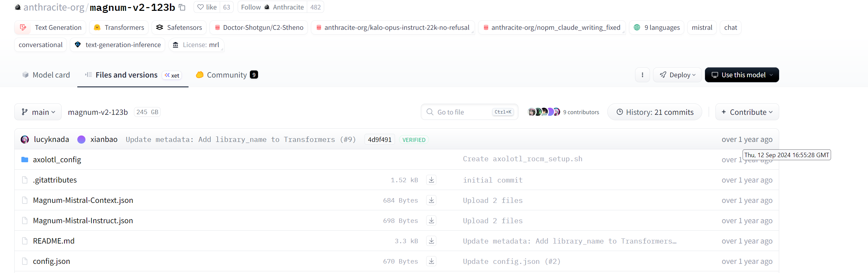Open the axolotl_config folder
Viewport: 868px width, 273px height.
[57, 160]
